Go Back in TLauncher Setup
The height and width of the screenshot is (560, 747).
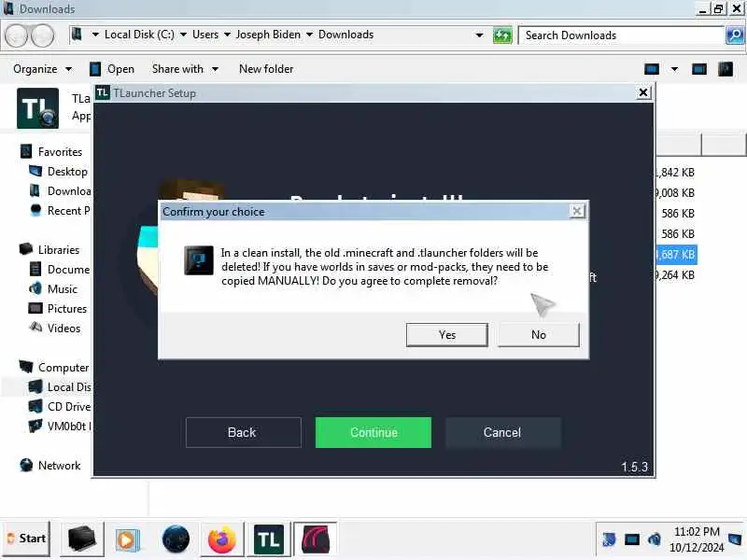click(243, 432)
